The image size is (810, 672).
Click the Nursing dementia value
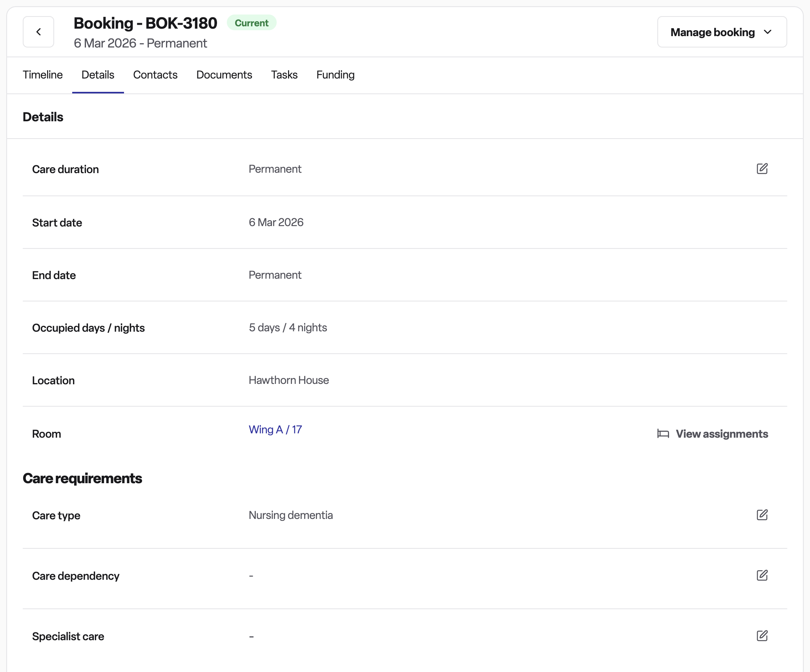[x=291, y=515]
